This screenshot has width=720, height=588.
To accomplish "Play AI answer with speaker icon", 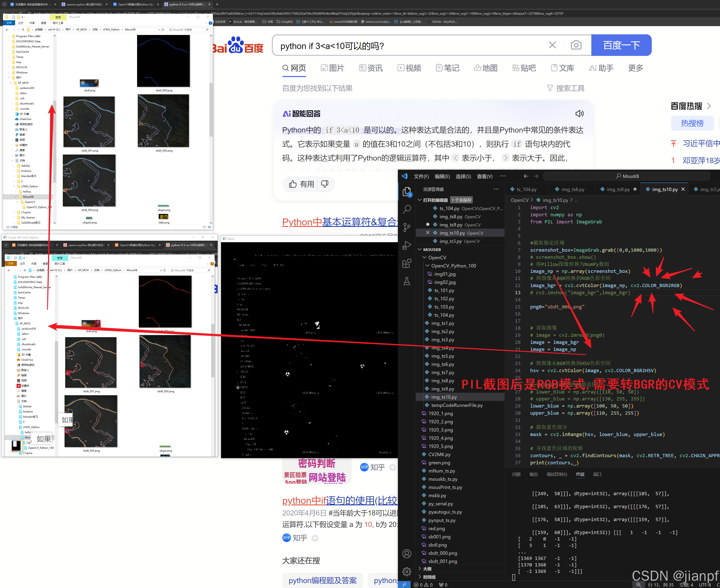I will pyautogui.click(x=579, y=114).
